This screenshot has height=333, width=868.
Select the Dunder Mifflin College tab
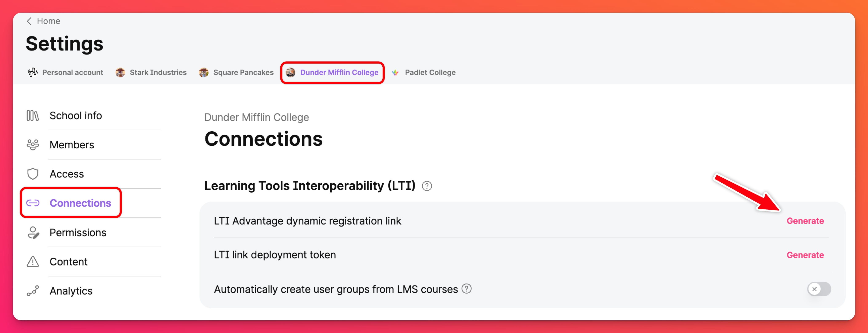click(332, 72)
